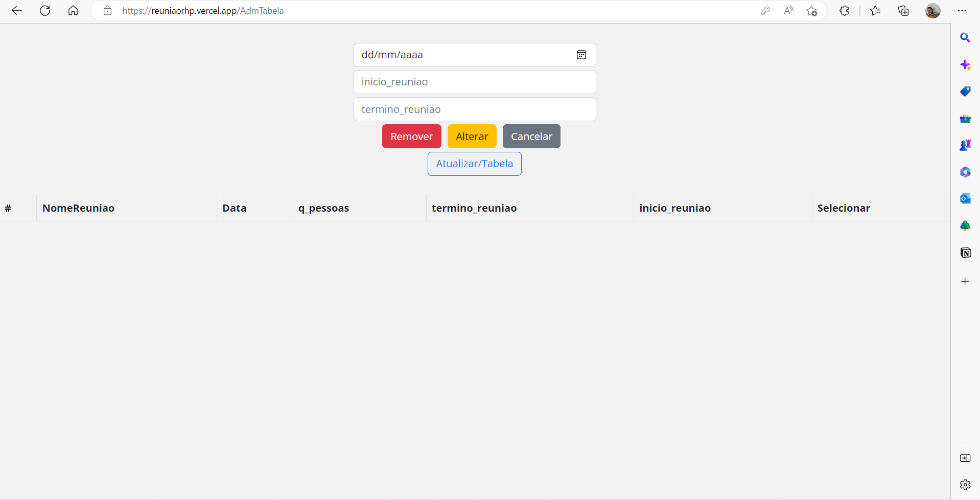Open the Notion sidebar icon
980x500 pixels.
(966, 253)
